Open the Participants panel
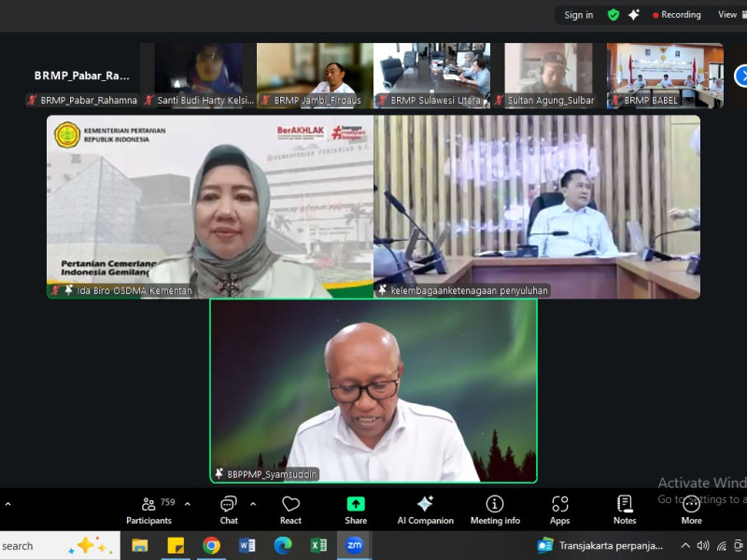The height and width of the screenshot is (560, 747). [148, 510]
